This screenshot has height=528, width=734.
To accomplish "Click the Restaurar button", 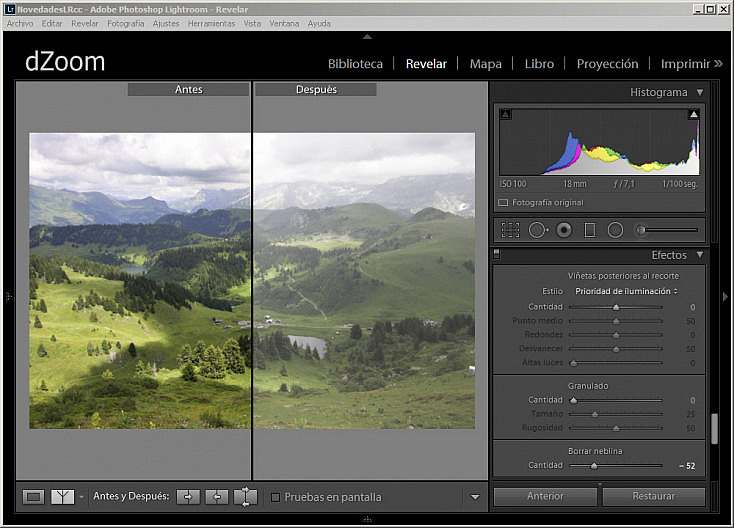I will [653, 496].
